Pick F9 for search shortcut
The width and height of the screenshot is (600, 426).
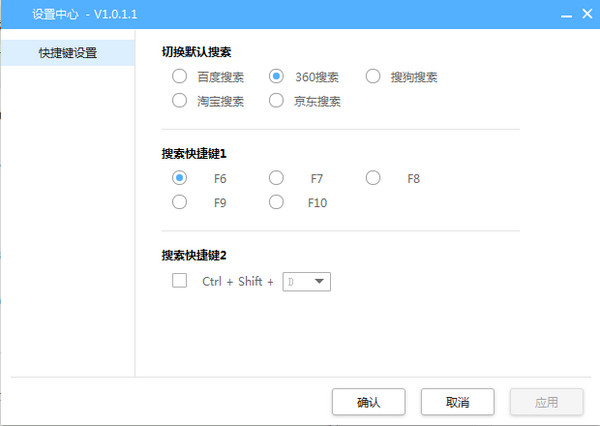pyautogui.click(x=180, y=202)
